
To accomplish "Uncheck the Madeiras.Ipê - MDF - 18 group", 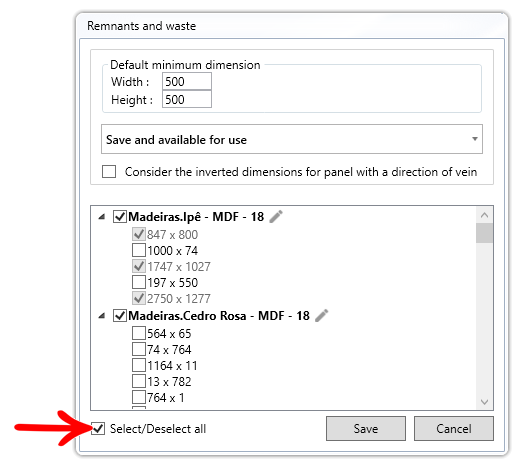I will coord(120,217).
